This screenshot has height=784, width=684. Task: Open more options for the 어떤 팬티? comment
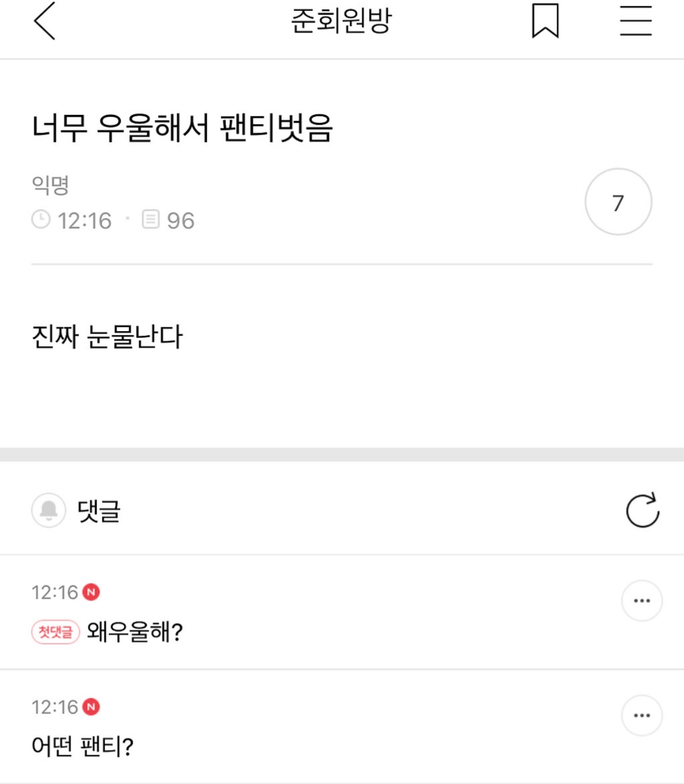(641, 715)
